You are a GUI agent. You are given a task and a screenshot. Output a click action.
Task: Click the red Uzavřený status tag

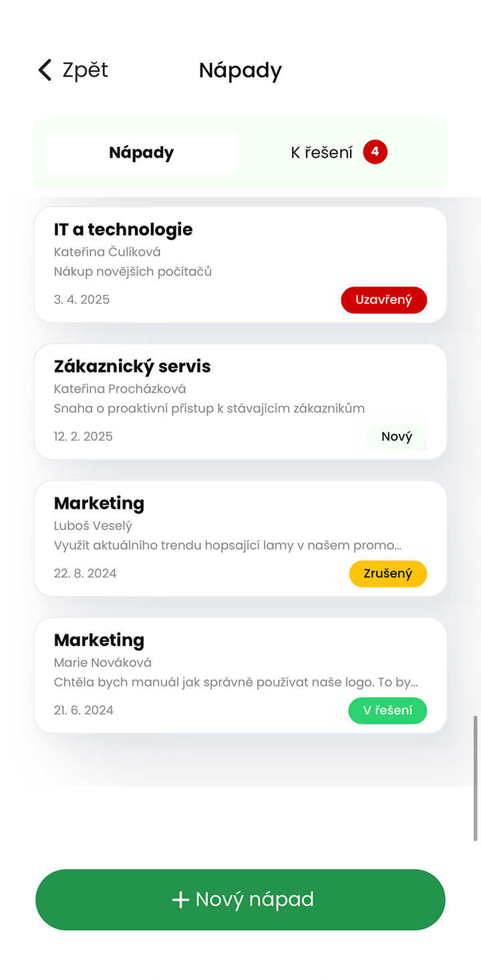click(383, 300)
